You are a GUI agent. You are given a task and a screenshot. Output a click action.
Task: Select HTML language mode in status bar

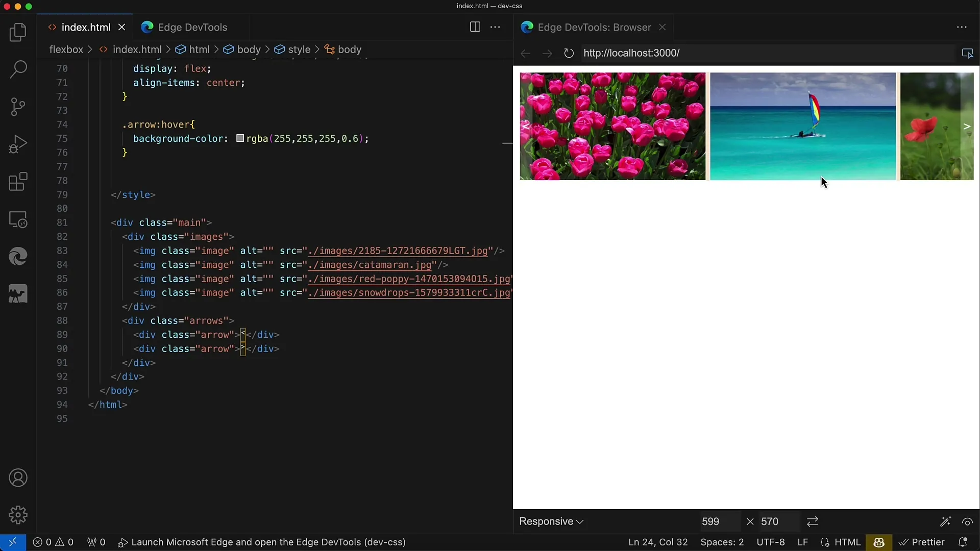coord(847,542)
